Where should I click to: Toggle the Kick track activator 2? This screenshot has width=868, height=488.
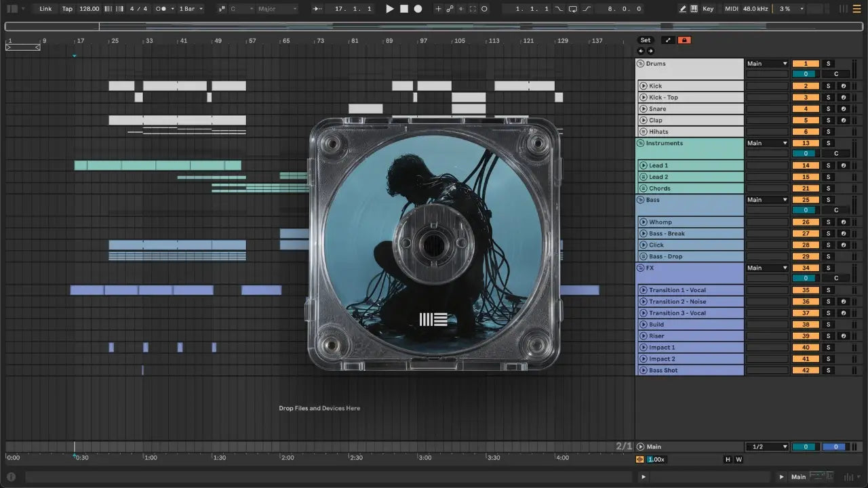pyautogui.click(x=806, y=86)
